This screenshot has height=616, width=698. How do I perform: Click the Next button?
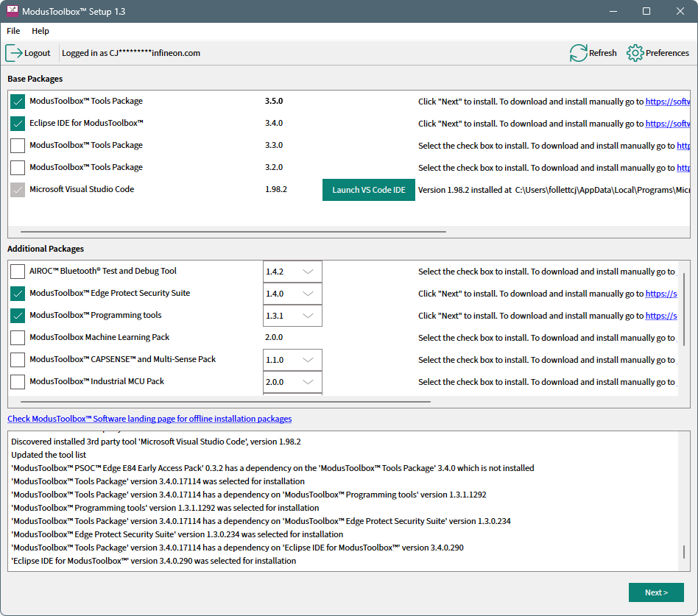[x=656, y=592]
